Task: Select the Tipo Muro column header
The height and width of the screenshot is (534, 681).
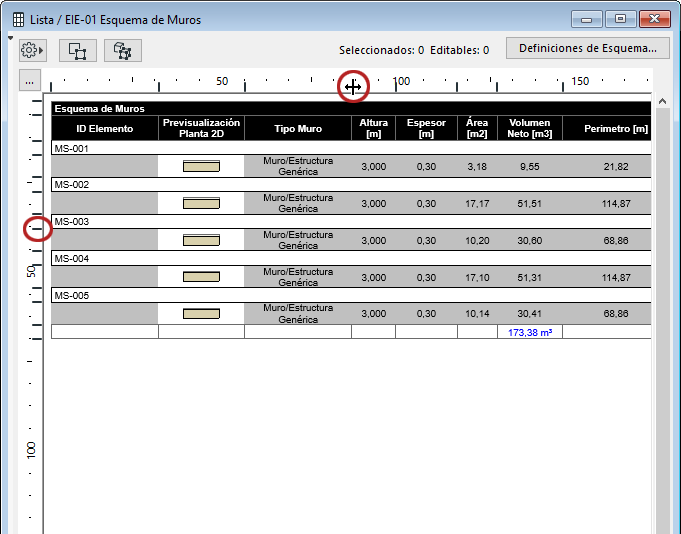Action: coord(298,129)
